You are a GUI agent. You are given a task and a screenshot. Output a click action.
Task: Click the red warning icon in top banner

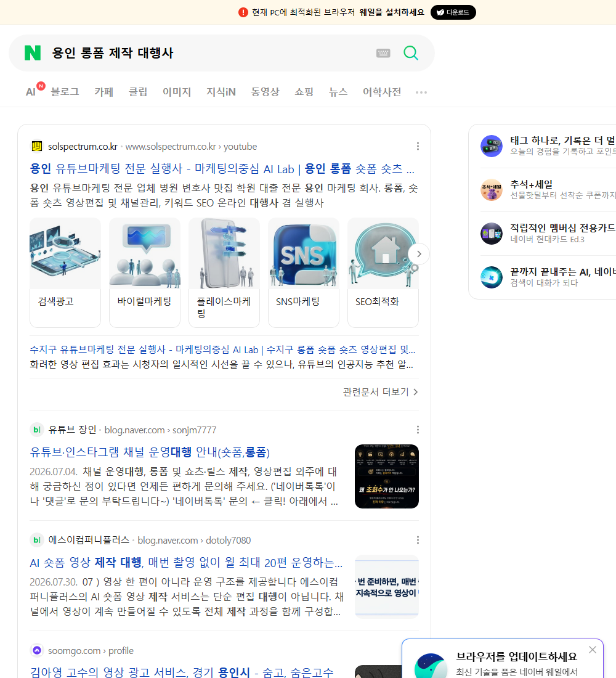pyautogui.click(x=243, y=12)
